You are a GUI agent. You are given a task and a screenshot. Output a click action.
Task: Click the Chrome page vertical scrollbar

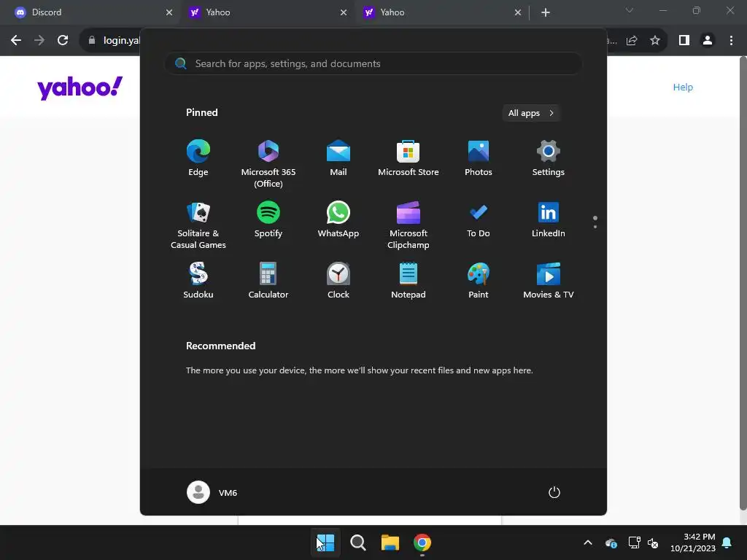tap(743, 284)
